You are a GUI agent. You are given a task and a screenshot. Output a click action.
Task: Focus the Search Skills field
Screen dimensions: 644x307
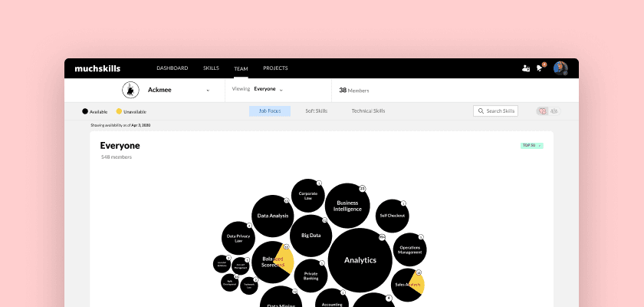pyautogui.click(x=496, y=111)
